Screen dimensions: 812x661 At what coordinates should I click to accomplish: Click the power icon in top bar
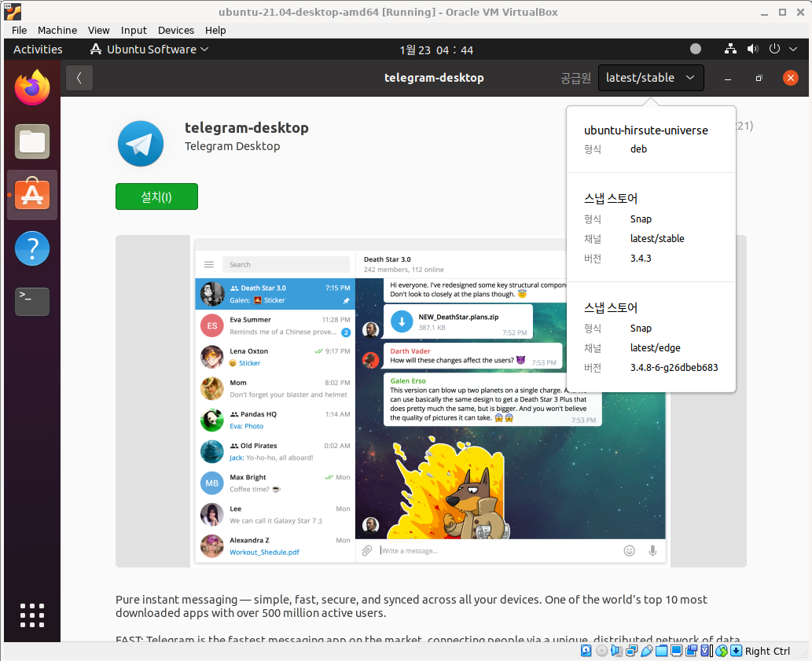[x=774, y=50]
